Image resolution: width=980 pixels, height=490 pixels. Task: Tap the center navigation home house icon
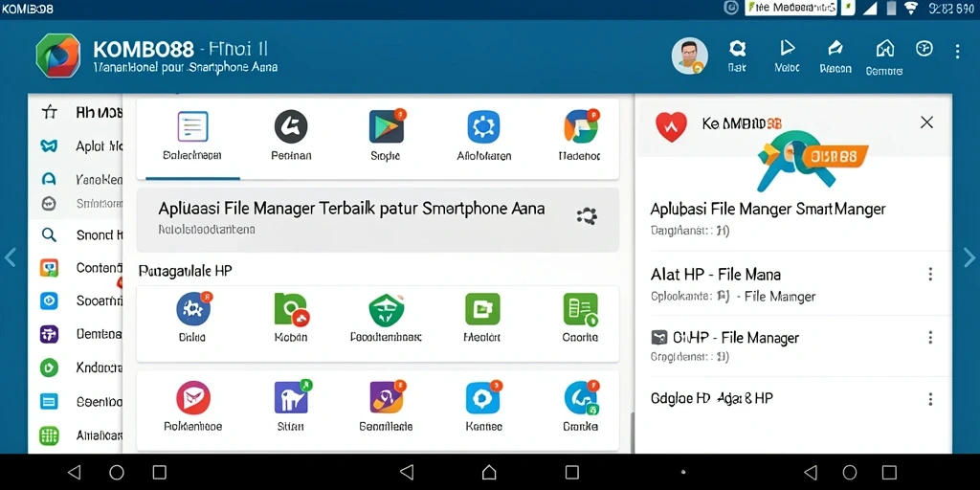(489, 472)
